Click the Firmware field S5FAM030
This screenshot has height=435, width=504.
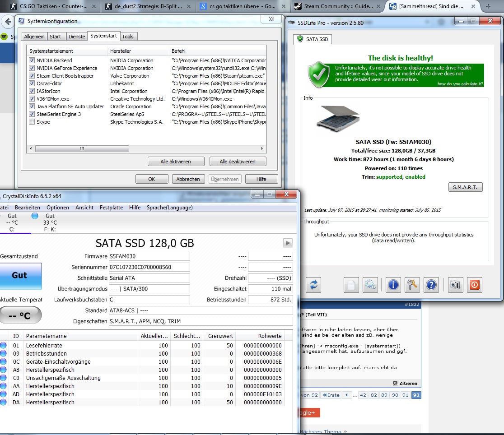coord(149,256)
